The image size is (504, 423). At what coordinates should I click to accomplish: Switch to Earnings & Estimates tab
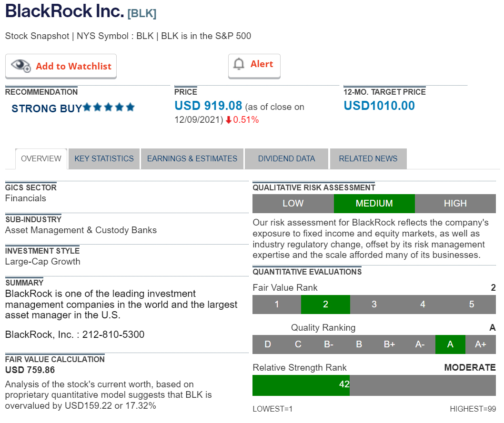192,159
